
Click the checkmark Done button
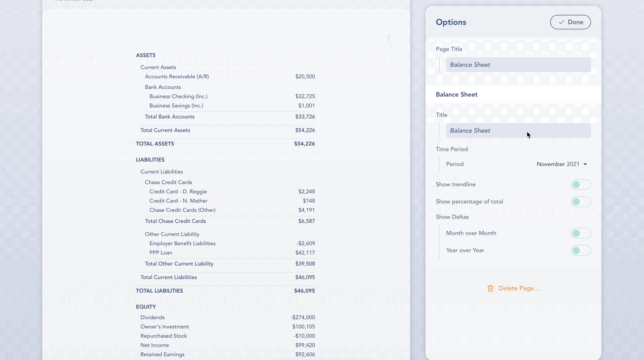(570, 22)
